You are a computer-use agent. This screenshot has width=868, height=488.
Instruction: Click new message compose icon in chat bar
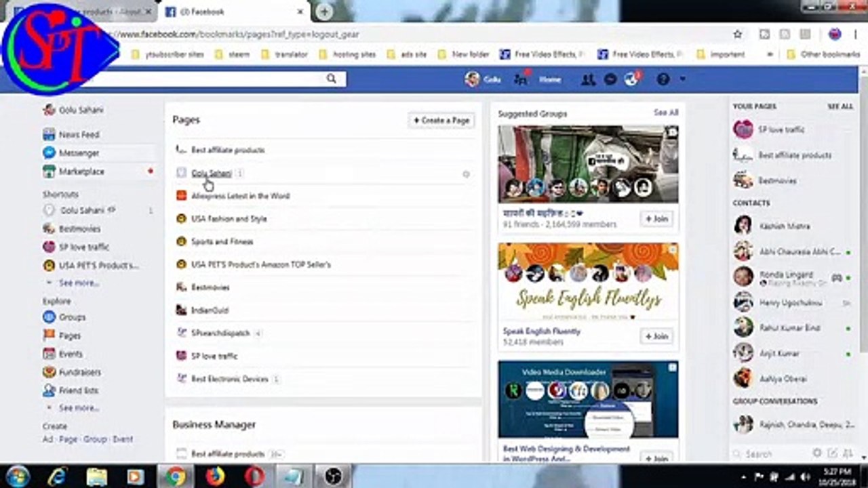tap(832, 453)
